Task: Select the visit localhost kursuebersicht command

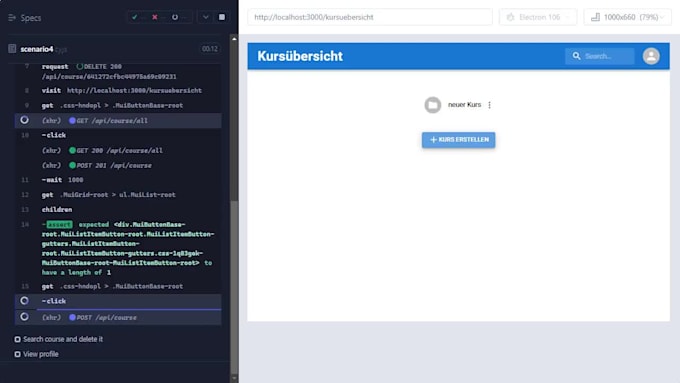Action: (x=118, y=90)
